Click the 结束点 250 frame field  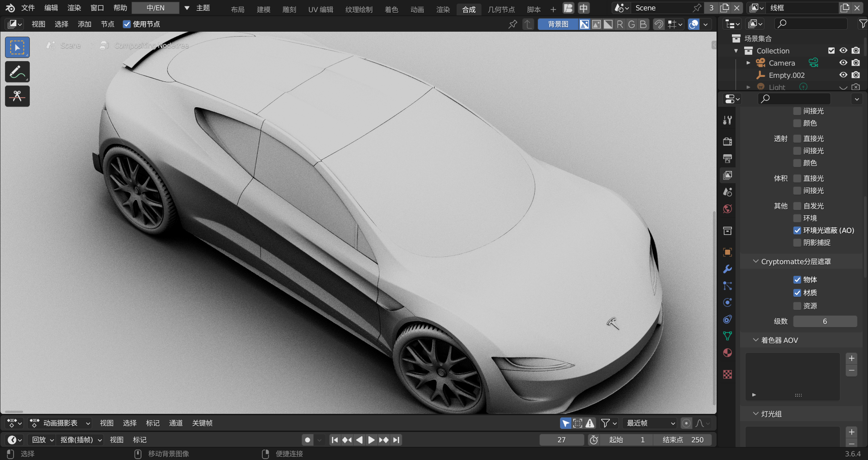pyautogui.click(x=683, y=440)
